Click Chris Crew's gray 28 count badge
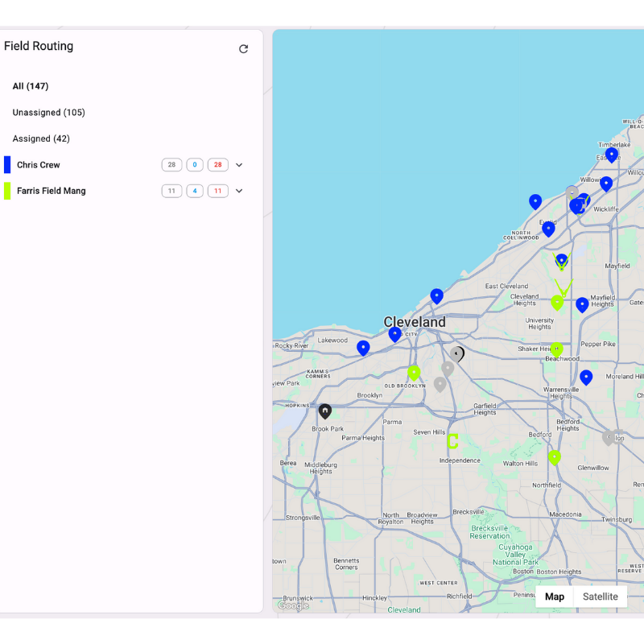 [x=171, y=165]
